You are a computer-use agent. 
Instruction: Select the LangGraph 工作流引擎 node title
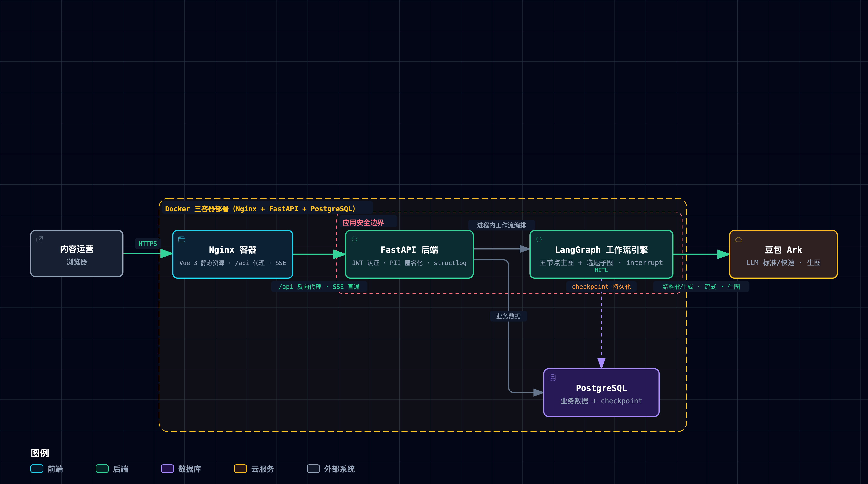(601, 250)
